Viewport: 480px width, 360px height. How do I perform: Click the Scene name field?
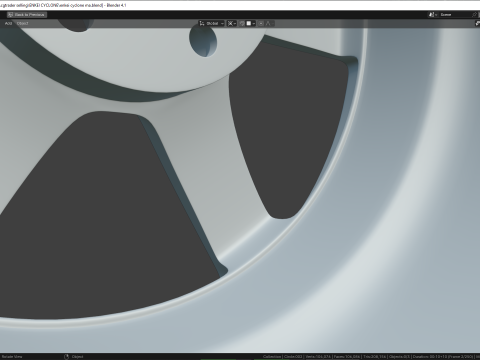(455, 15)
